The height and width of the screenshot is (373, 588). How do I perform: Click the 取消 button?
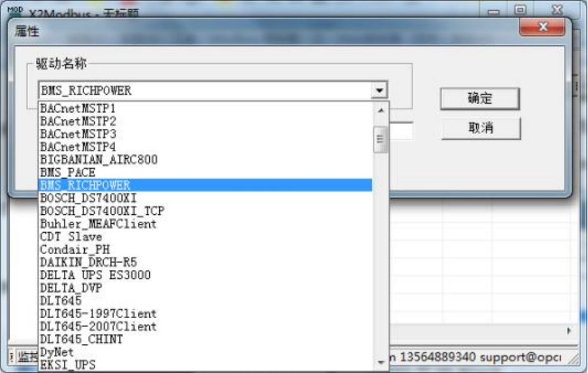click(x=481, y=128)
